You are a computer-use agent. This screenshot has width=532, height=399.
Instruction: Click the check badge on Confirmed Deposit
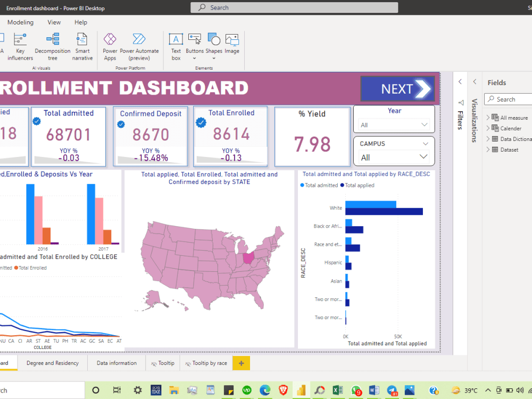coord(121,124)
